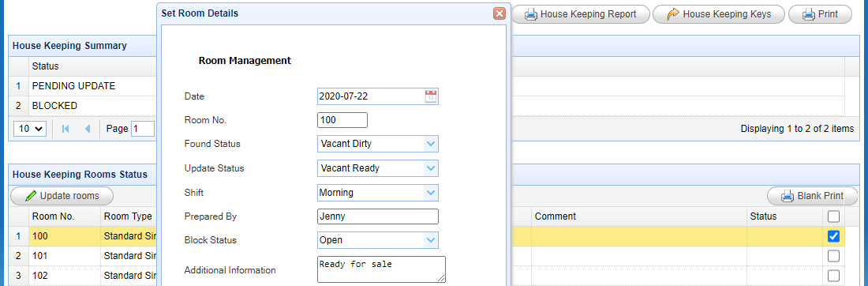Click room number 100 cell

(x=64, y=236)
